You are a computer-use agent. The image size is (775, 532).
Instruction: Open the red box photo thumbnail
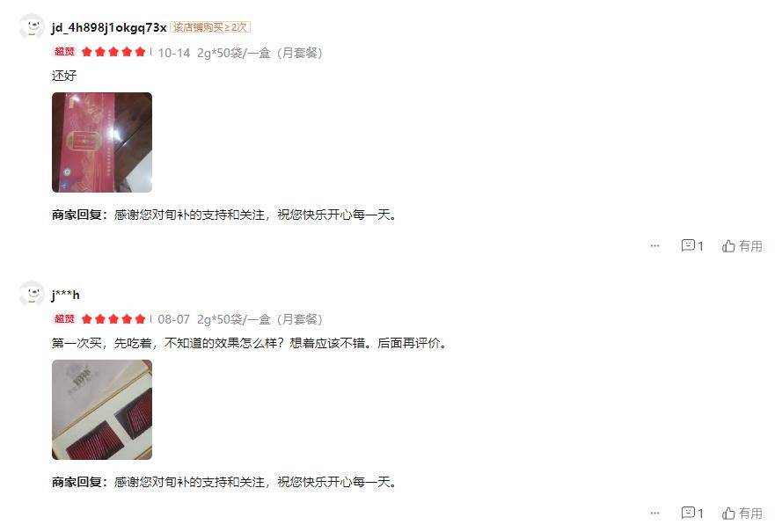(x=102, y=142)
